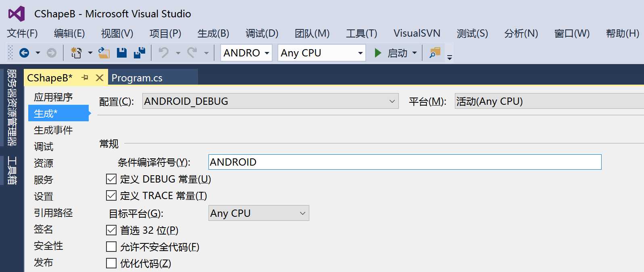
Task: Toggle 定义 TRACE 常量 checkbox
Action: [x=111, y=195]
